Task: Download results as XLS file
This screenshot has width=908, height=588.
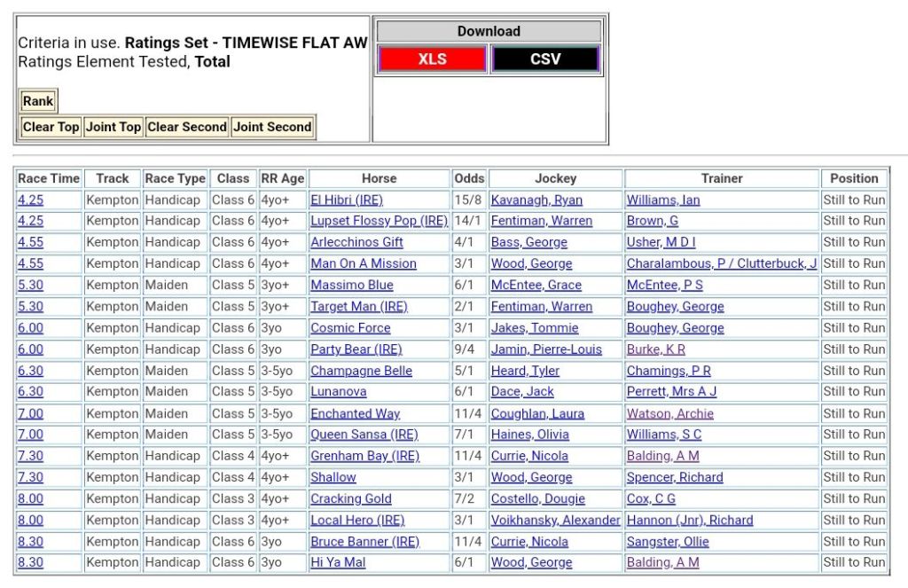Action: click(432, 59)
